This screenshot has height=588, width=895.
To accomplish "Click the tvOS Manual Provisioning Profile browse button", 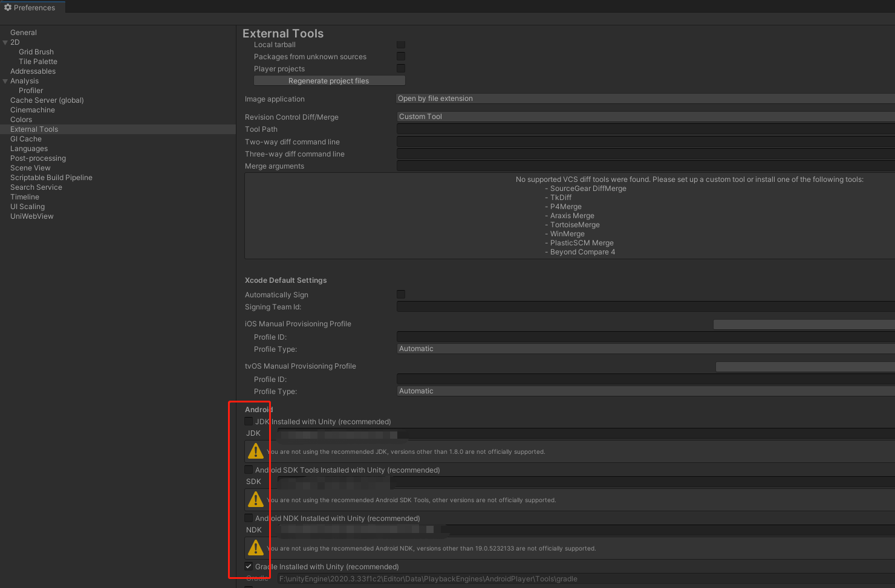I will (x=805, y=367).
